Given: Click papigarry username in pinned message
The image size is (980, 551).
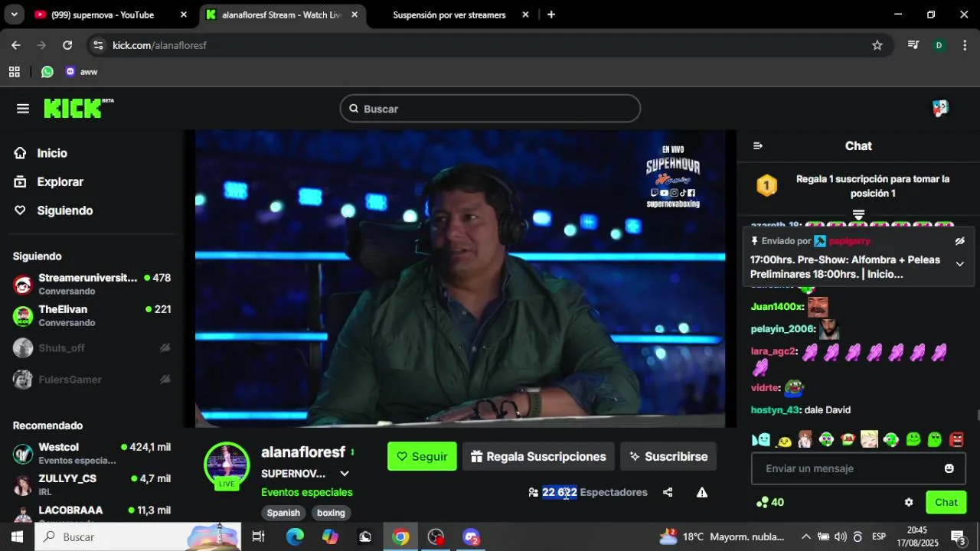Looking at the screenshot, I should 849,241.
